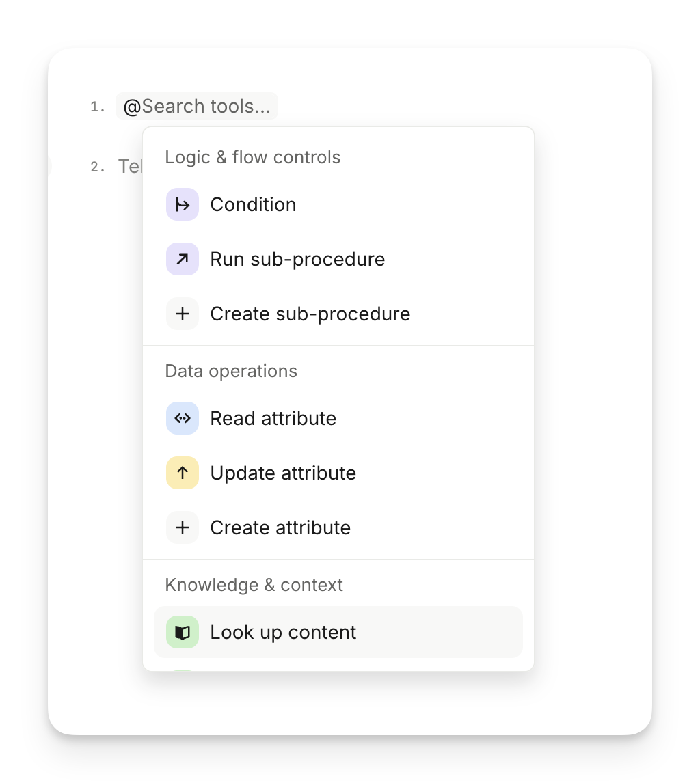Click the plus icon beside Create sub-procedure

[x=183, y=314]
